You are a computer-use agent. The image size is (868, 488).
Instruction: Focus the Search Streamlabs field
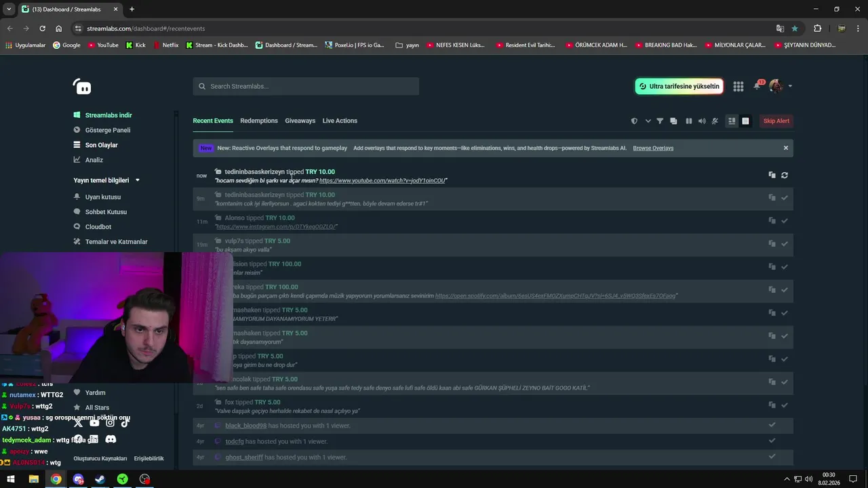pos(306,86)
